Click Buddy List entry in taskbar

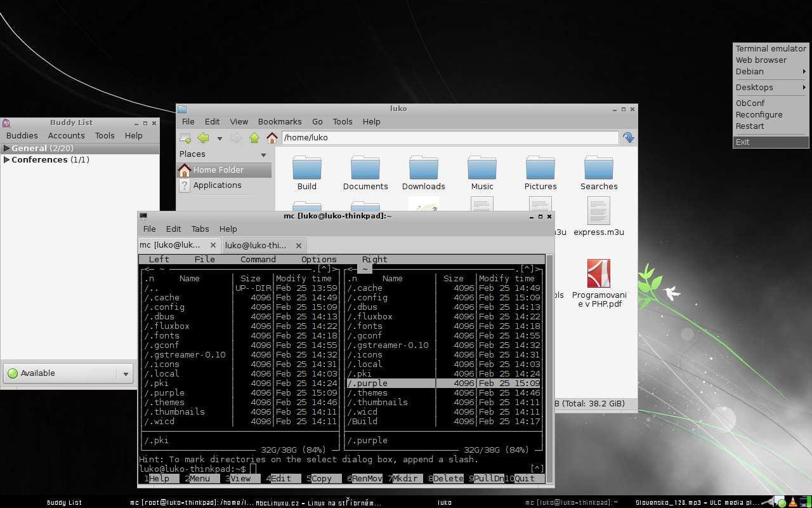(x=64, y=502)
